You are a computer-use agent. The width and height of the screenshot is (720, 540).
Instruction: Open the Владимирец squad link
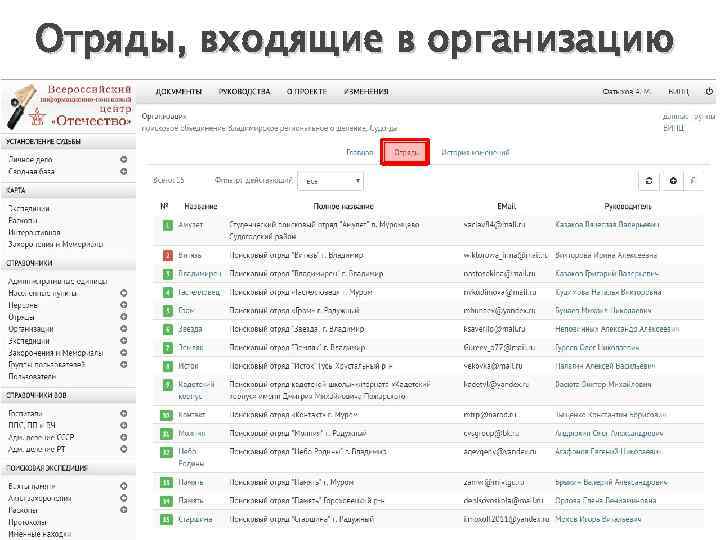coord(200,274)
